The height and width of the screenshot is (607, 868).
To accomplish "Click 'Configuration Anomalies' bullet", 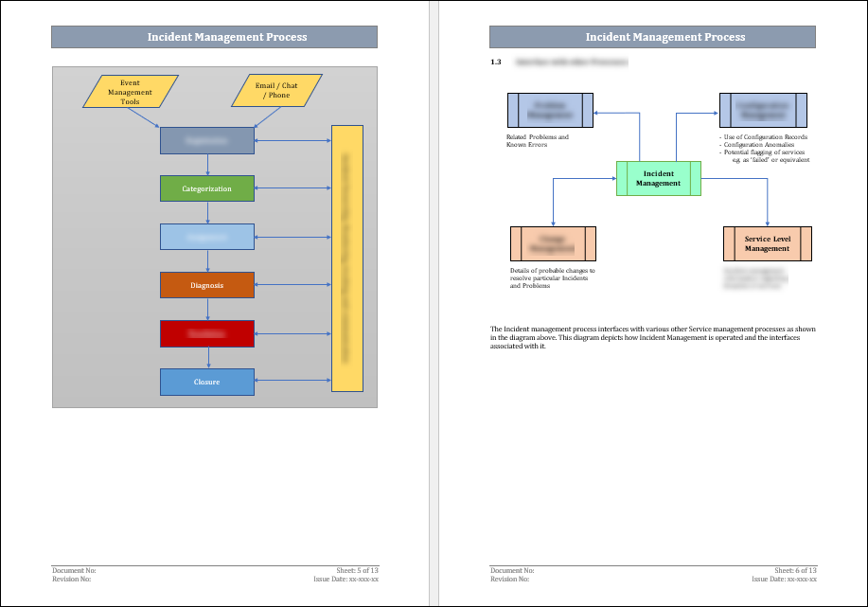I will click(758, 145).
